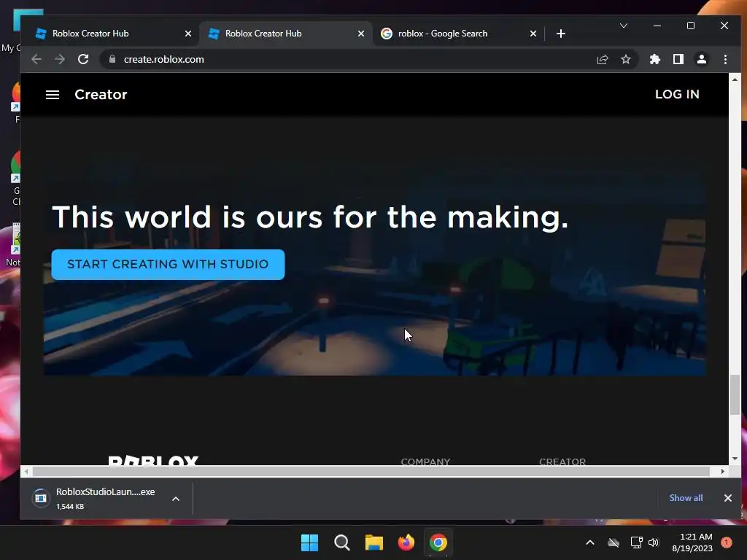Open the Creator hamburger menu

[53, 95]
